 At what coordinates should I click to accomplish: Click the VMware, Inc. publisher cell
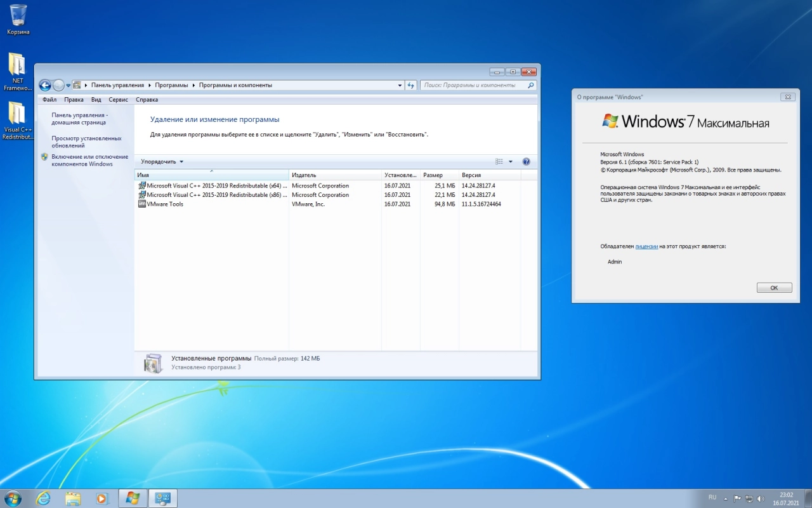point(308,204)
